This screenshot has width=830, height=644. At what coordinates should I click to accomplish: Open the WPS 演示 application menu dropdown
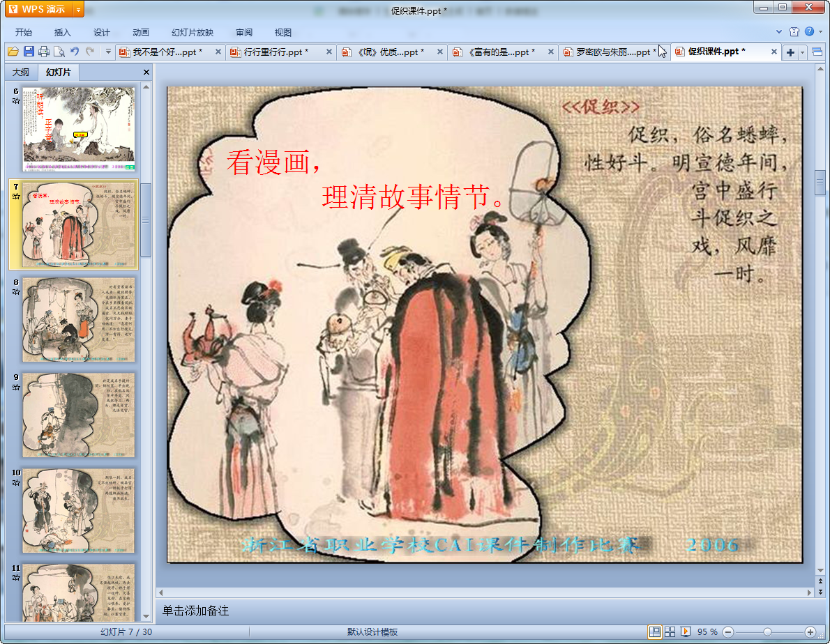pos(78,9)
